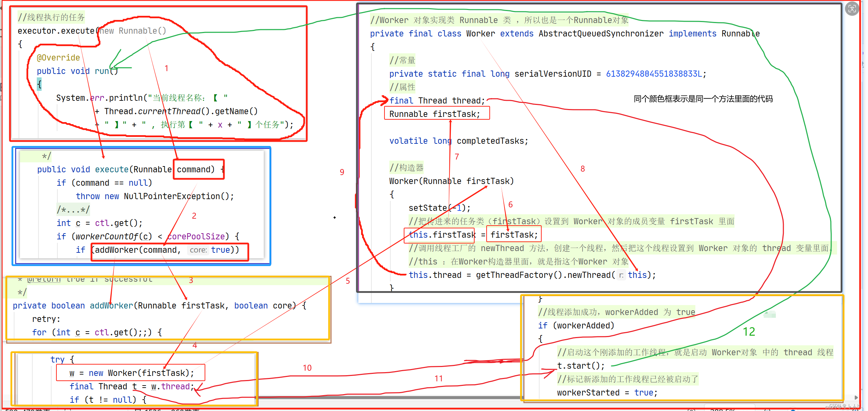Click 'final Thread t = w.thread;' line
868x411 pixels.
pyautogui.click(x=132, y=386)
